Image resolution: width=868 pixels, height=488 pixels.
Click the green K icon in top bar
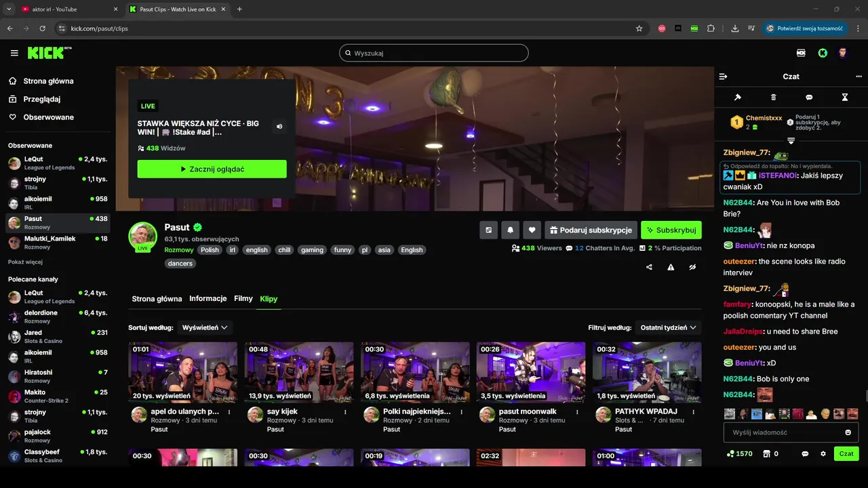823,53
